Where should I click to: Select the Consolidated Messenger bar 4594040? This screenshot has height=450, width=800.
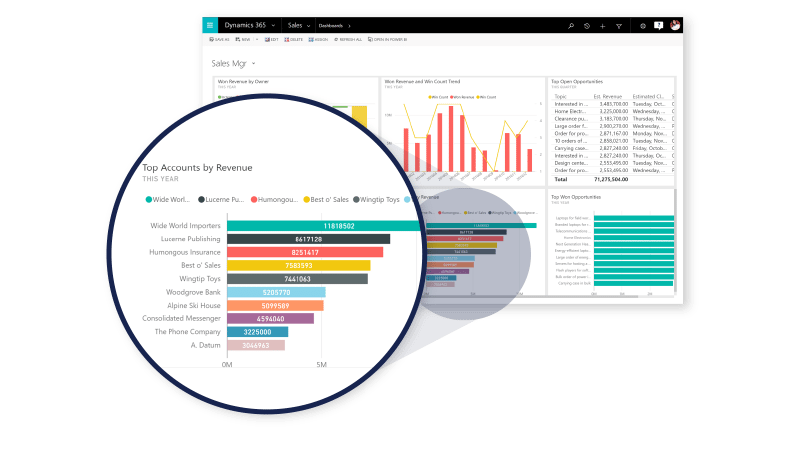270,318
